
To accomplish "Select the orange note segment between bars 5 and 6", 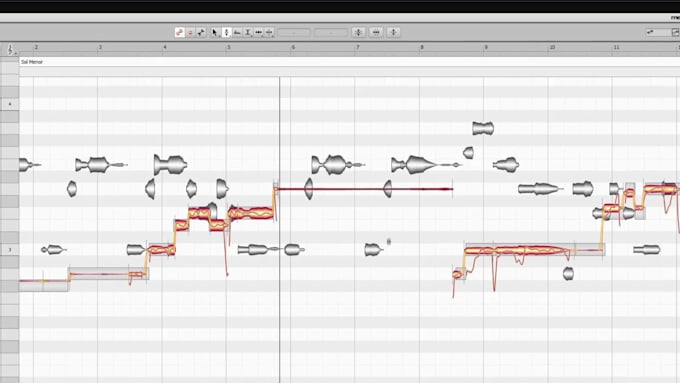I will point(251,213).
